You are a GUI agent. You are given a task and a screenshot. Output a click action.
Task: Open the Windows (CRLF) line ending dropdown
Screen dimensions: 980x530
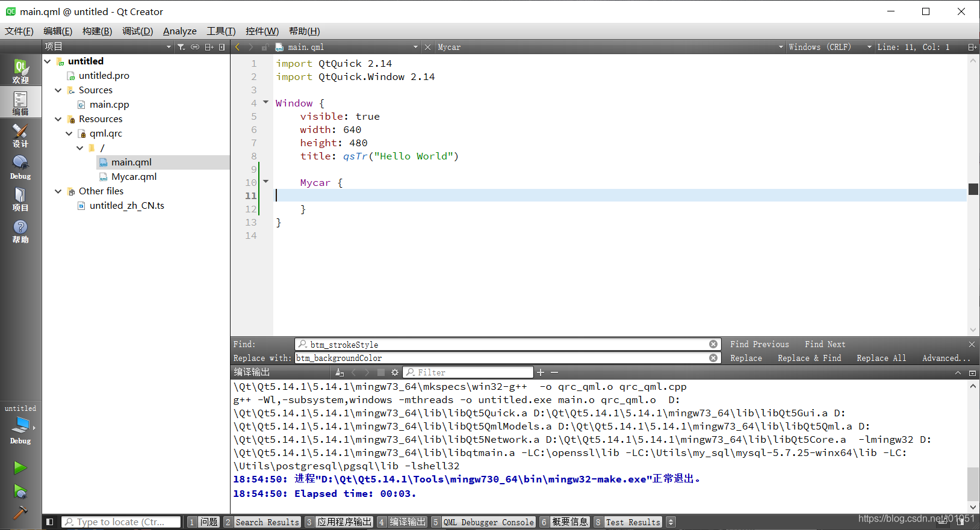tap(830, 47)
